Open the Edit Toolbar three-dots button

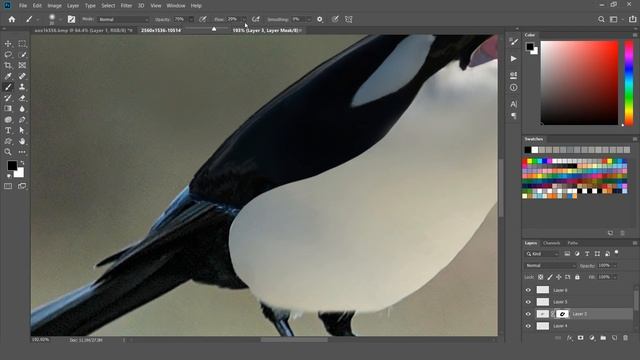pos(22,152)
